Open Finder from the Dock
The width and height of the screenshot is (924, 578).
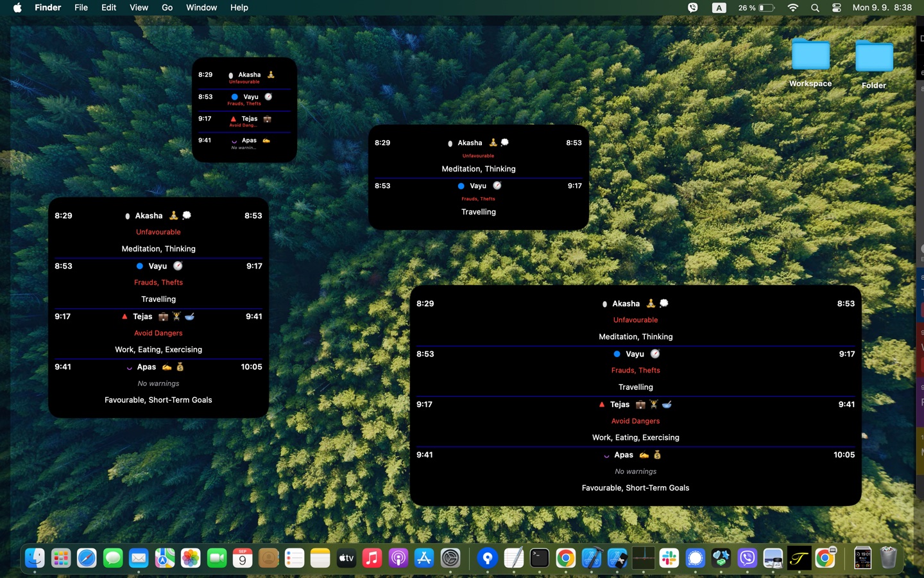(x=35, y=558)
